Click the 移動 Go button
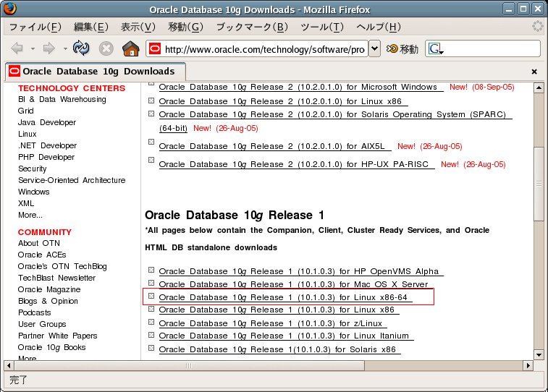548x392 pixels. click(402, 49)
